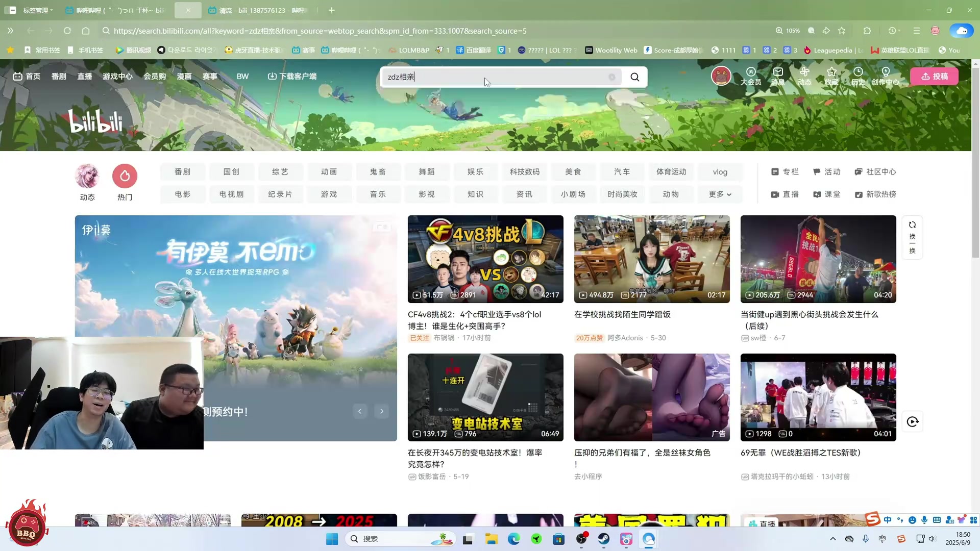Click the 105% browser zoom indicator
980x551 pixels.
[789, 31]
